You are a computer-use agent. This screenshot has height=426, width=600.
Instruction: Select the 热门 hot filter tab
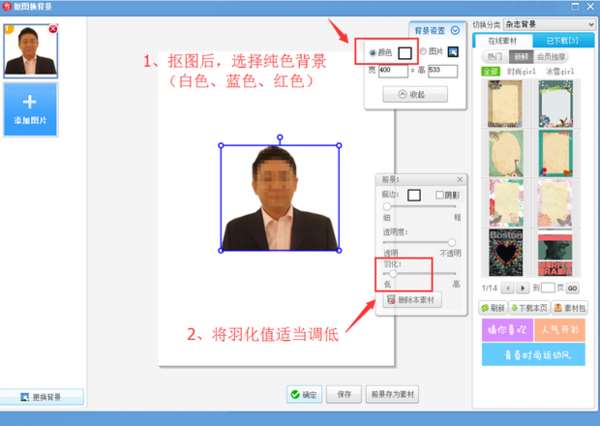pos(495,57)
